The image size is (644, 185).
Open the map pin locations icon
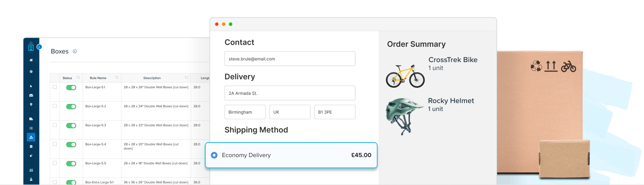tap(31, 104)
